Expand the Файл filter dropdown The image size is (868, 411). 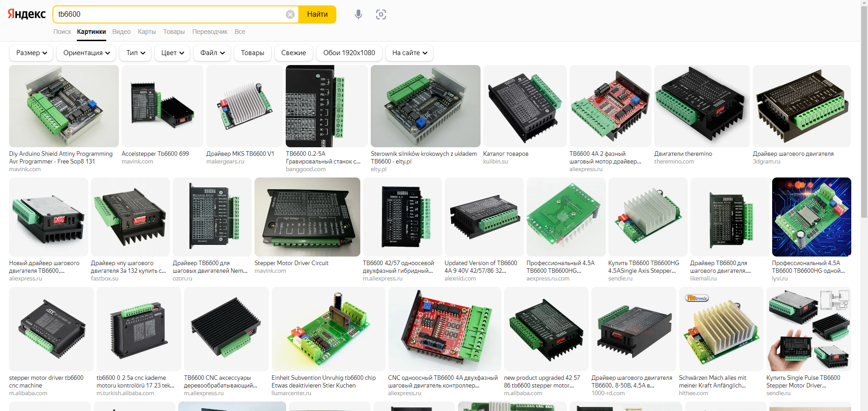click(x=212, y=53)
